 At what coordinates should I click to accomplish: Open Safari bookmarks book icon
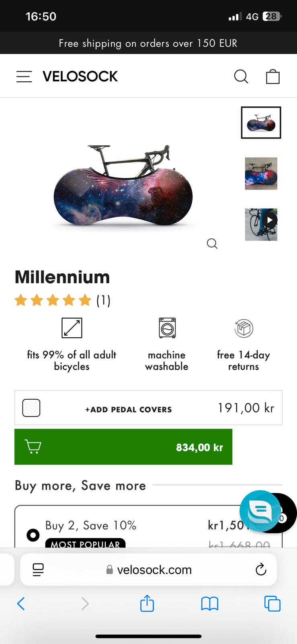[x=209, y=604]
